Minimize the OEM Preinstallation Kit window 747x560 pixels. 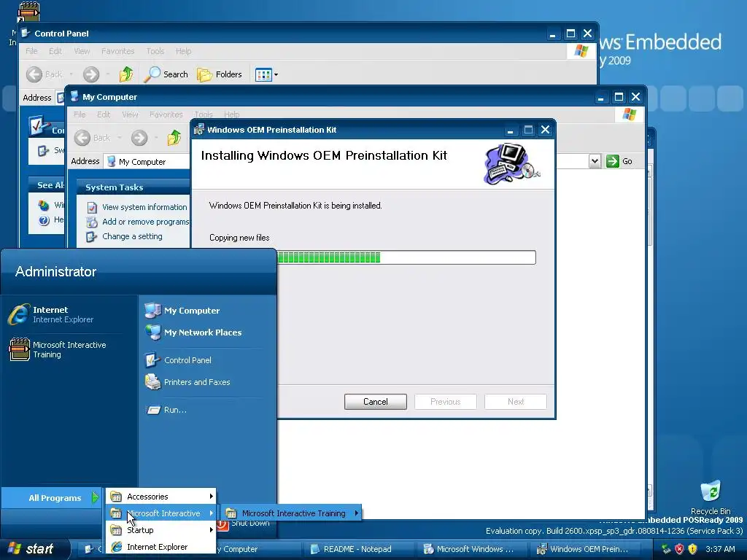pyautogui.click(x=510, y=130)
